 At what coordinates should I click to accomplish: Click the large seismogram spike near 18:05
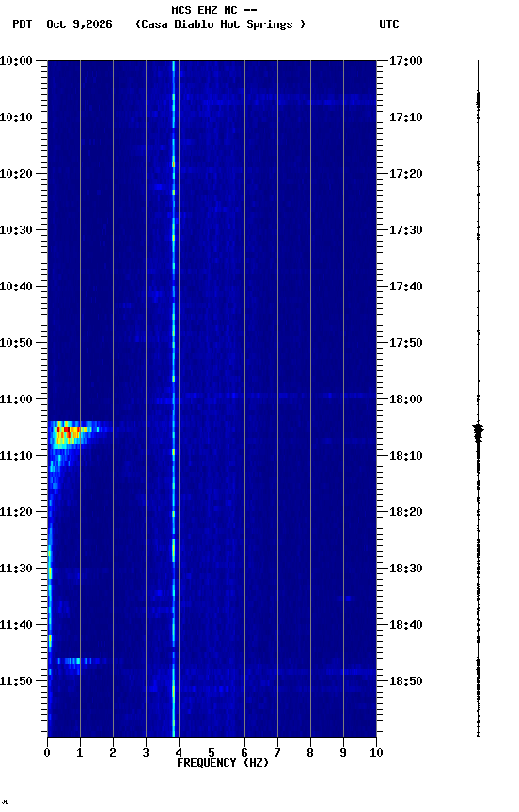pyautogui.click(x=478, y=432)
